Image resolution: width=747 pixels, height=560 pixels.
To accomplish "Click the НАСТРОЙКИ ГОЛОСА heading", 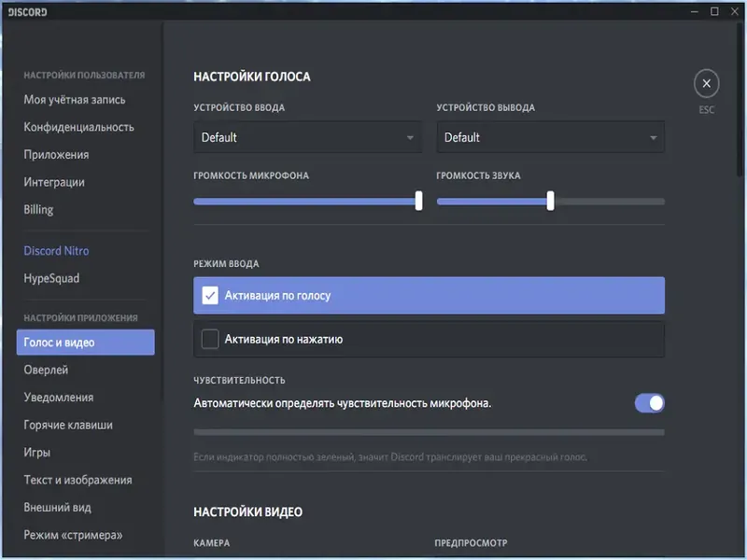I will tap(252, 77).
